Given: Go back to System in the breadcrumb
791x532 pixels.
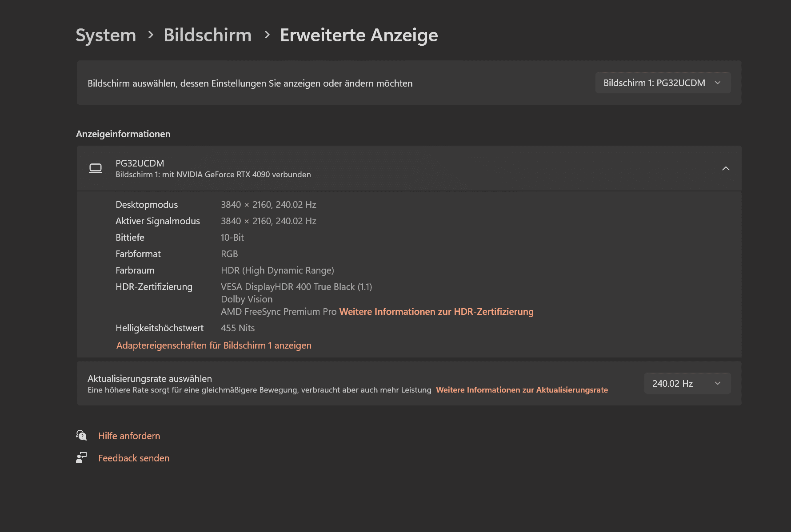Looking at the screenshot, I should (106, 35).
